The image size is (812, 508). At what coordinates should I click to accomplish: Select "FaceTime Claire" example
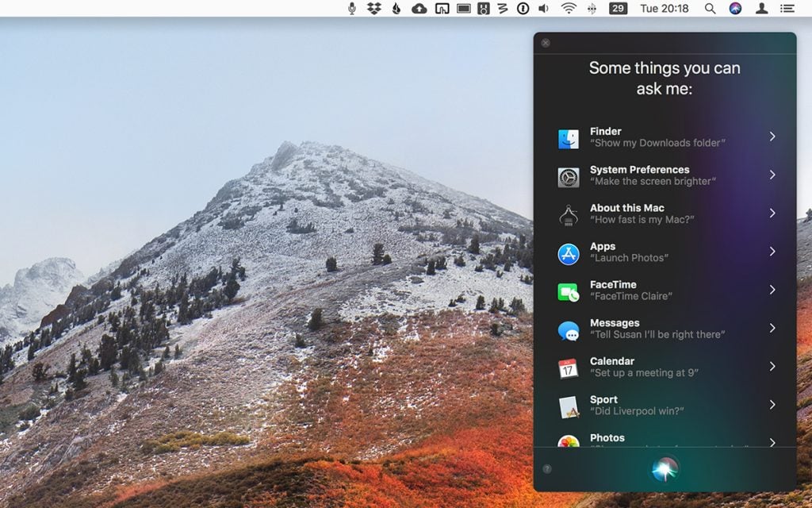click(x=631, y=297)
